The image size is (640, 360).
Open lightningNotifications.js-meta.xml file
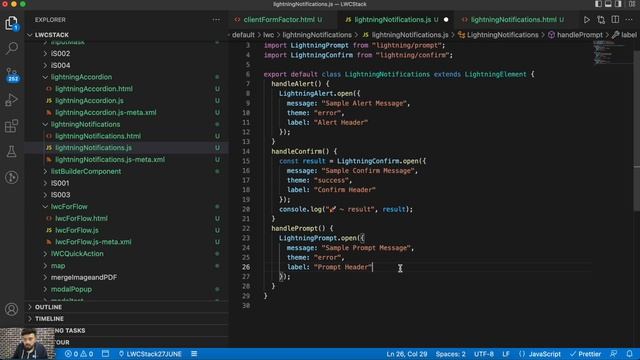(110, 160)
